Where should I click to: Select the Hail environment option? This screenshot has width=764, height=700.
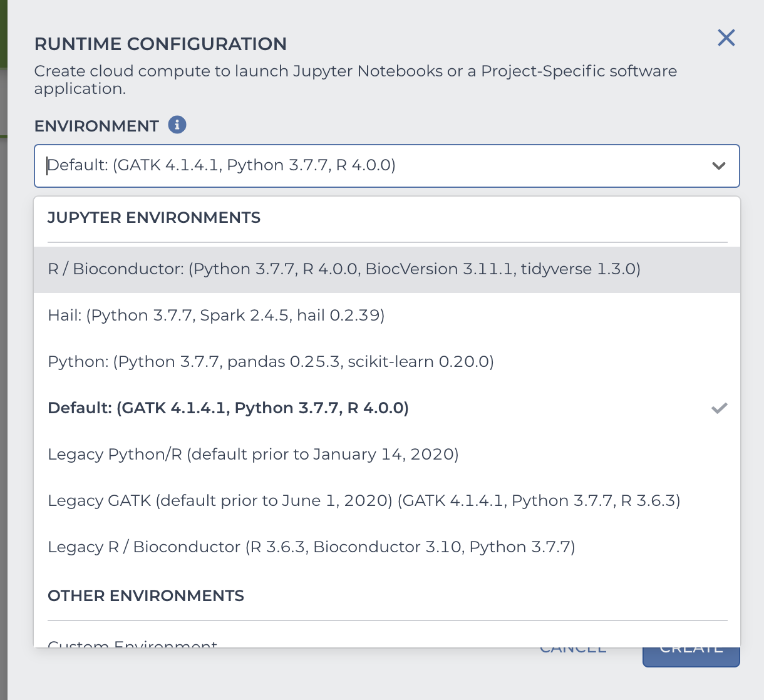387,316
